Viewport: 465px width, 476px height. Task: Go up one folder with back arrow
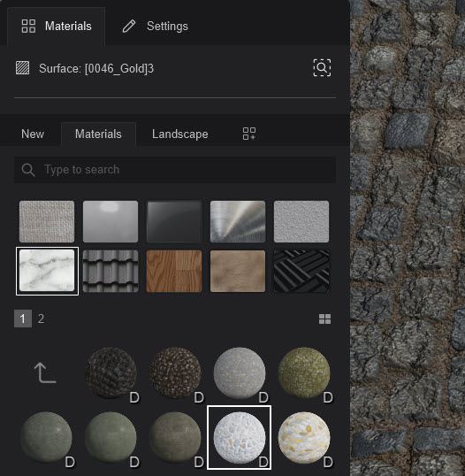[x=45, y=372]
